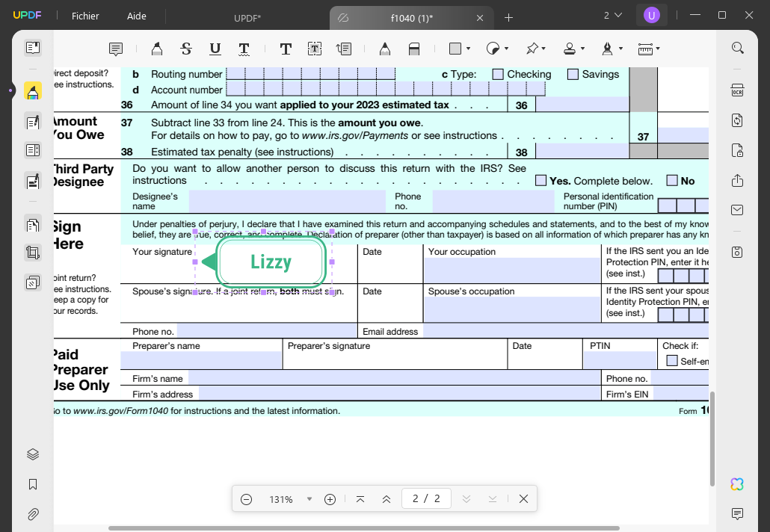Click the horizontal scrollbar thumb

pos(364,528)
